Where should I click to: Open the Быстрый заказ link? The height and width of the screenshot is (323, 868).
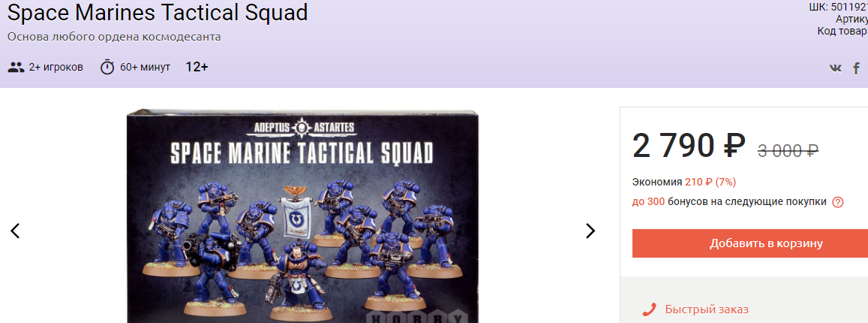tap(707, 309)
